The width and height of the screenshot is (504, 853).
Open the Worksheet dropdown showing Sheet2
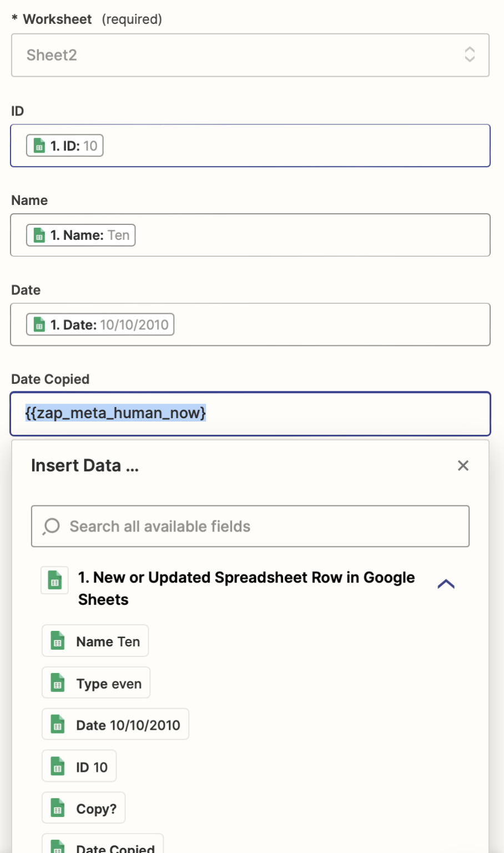250,55
